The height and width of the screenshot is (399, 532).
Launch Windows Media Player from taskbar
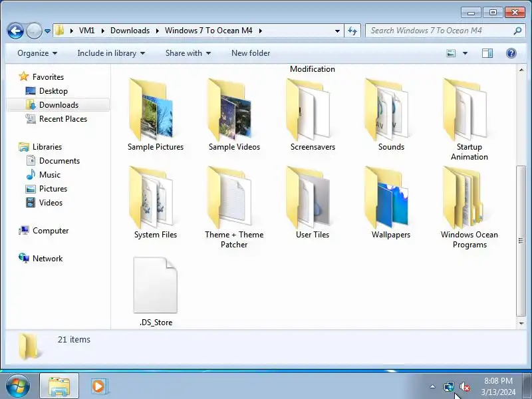[99, 386]
